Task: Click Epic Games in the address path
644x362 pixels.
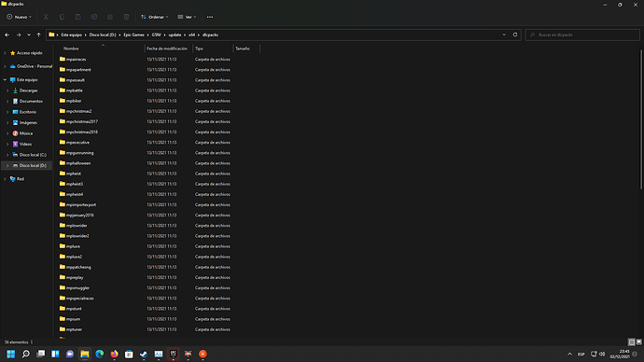Action: (x=133, y=35)
